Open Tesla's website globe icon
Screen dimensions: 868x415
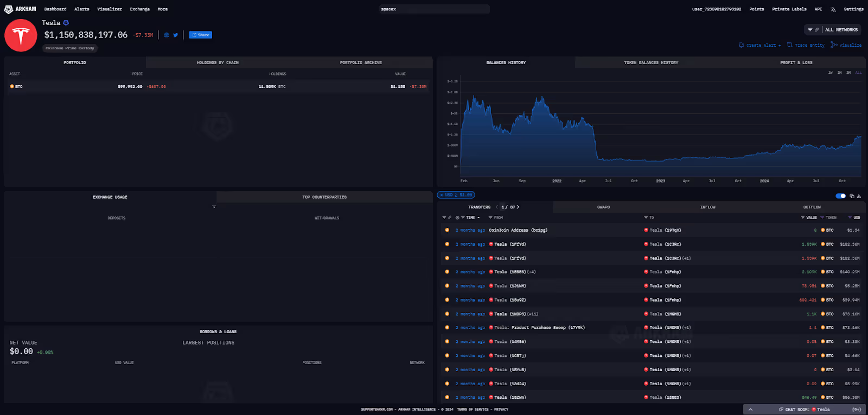[x=167, y=35]
